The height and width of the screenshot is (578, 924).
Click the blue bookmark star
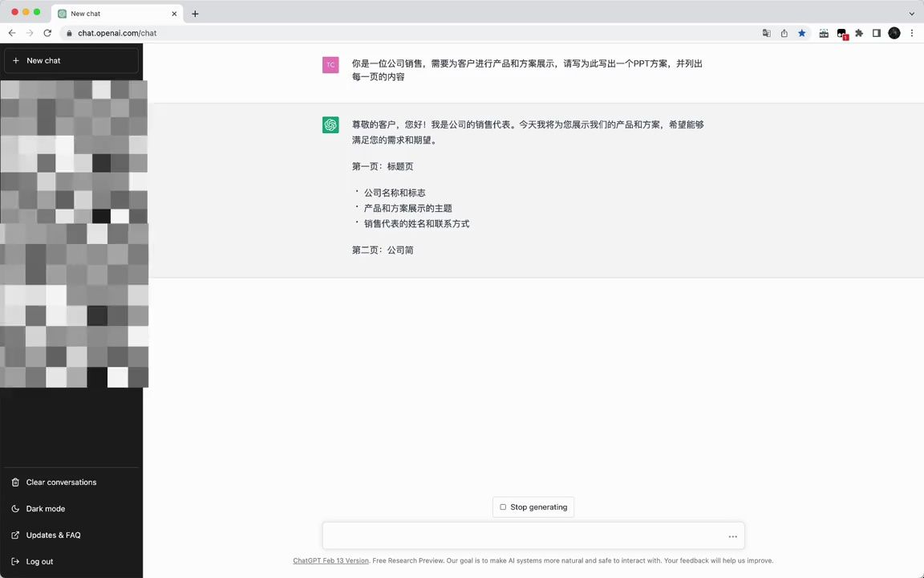pyautogui.click(x=801, y=33)
